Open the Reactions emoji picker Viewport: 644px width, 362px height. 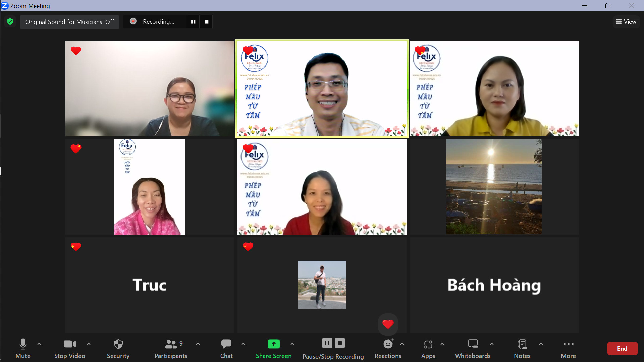[388, 349]
